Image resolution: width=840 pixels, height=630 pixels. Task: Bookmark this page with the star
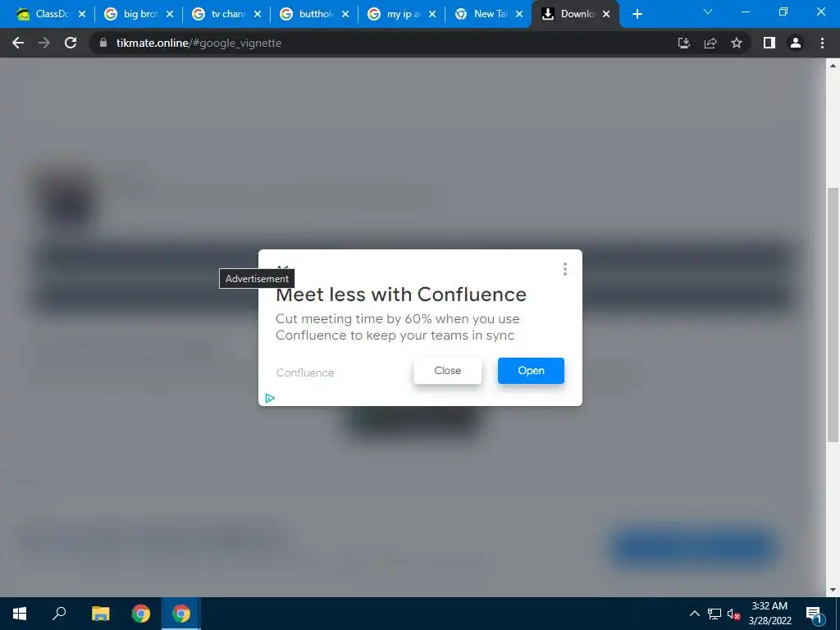coord(737,43)
